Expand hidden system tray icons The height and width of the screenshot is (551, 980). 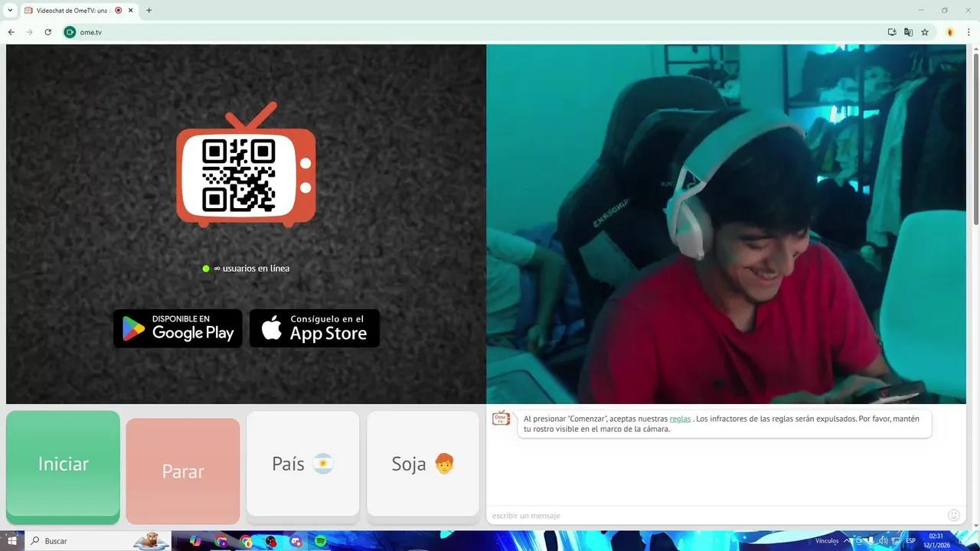pos(848,541)
